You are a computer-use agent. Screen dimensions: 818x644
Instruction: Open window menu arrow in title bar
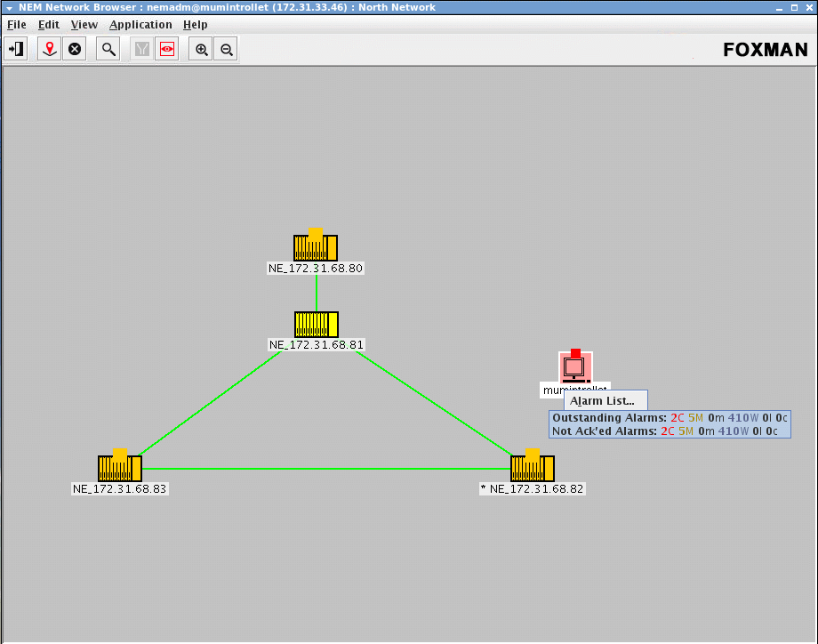[8, 7]
